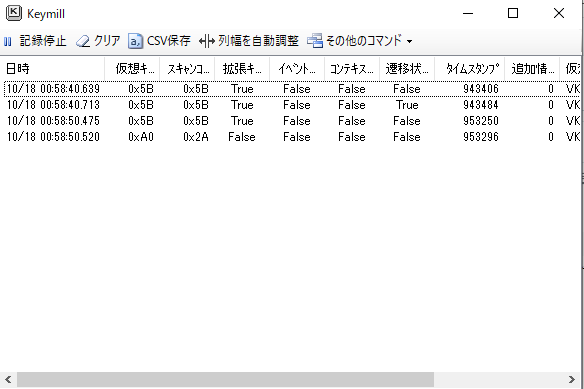Click the 追加情... column header
The image size is (584, 389).
[x=532, y=69]
